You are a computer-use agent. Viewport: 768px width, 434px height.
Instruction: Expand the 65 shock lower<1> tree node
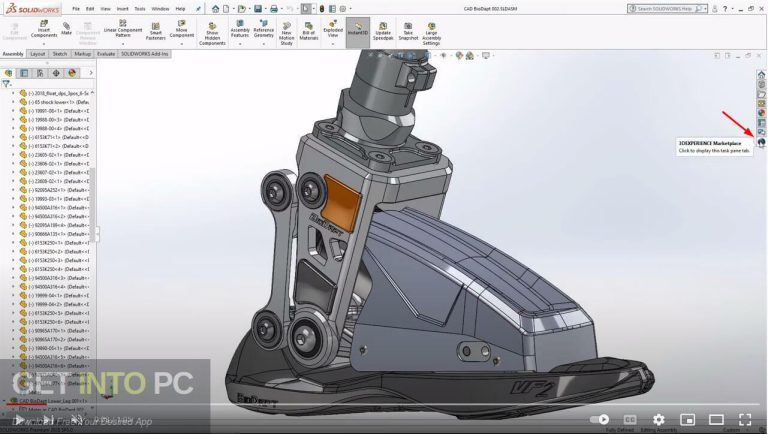pos(13,102)
